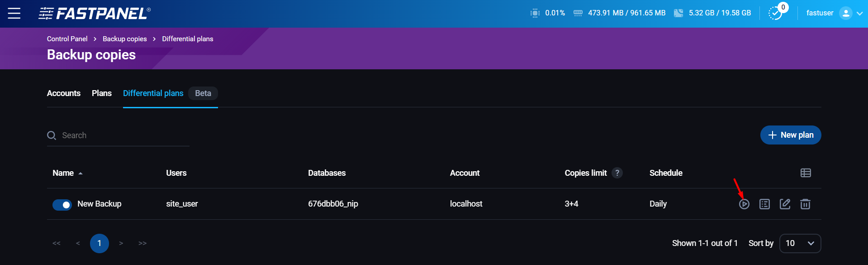This screenshot has height=265, width=868.
Task: Click the FASTPANEL logo
Action: (95, 14)
